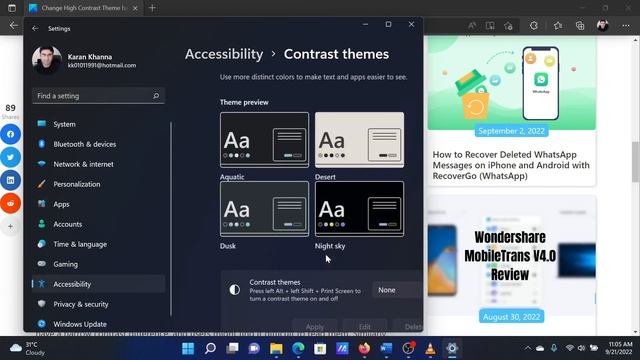Open Network & internet category
640x360 pixels.
pos(98,164)
